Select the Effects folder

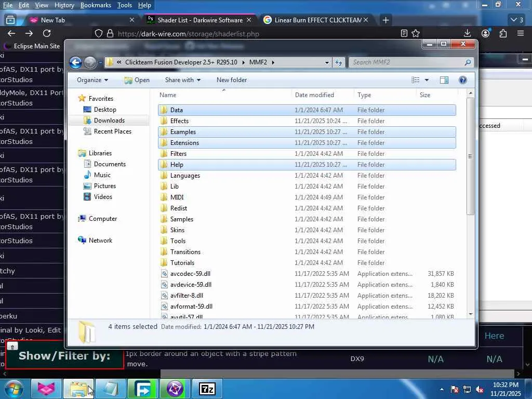click(x=307, y=121)
